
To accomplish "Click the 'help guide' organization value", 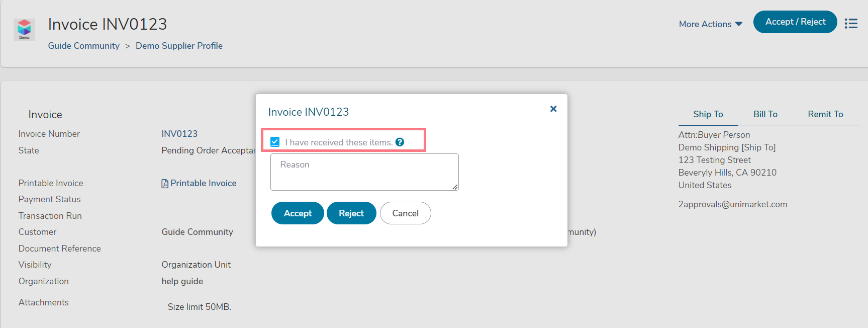I will [182, 281].
